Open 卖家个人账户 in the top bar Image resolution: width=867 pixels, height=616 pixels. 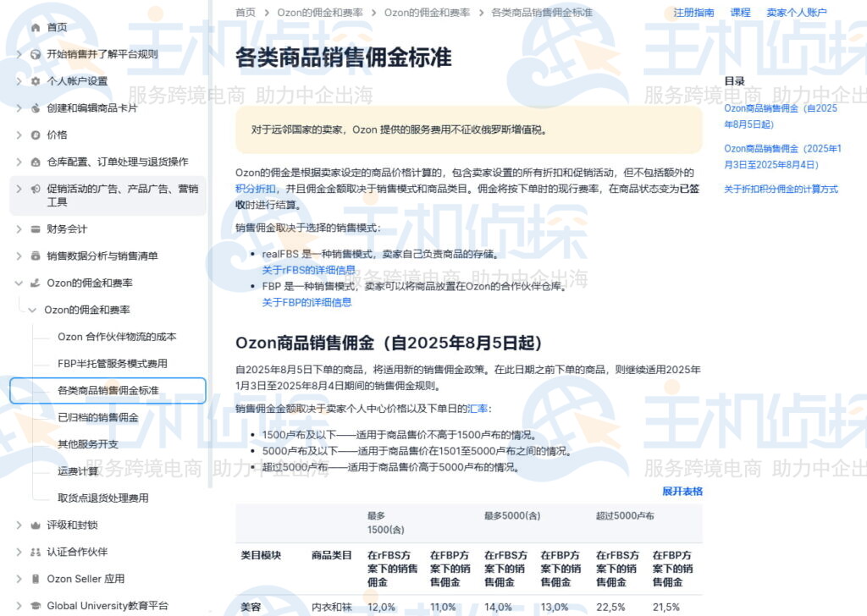(797, 12)
